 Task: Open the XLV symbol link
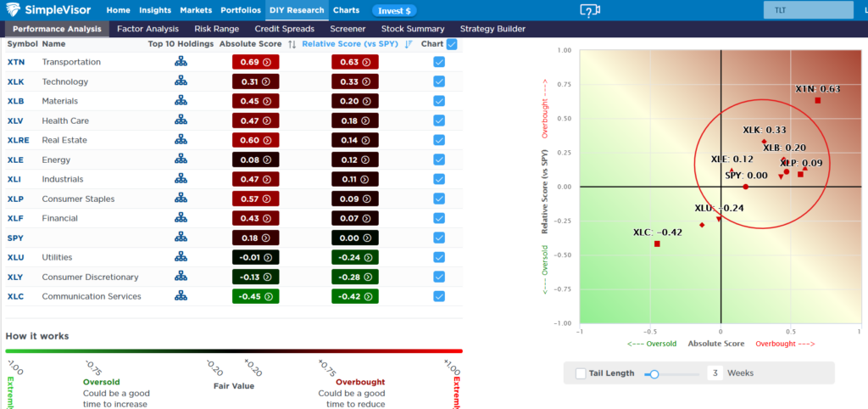pos(14,120)
